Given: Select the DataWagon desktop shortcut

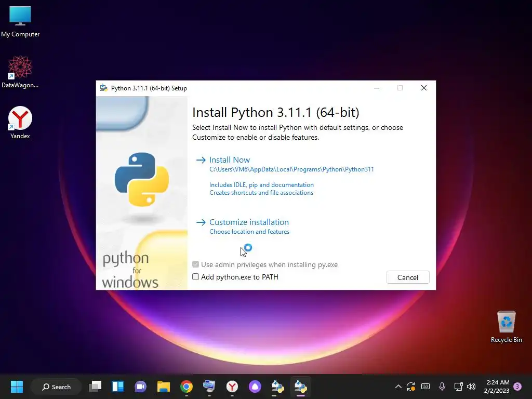Looking at the screenshot, I should [20, 72].
